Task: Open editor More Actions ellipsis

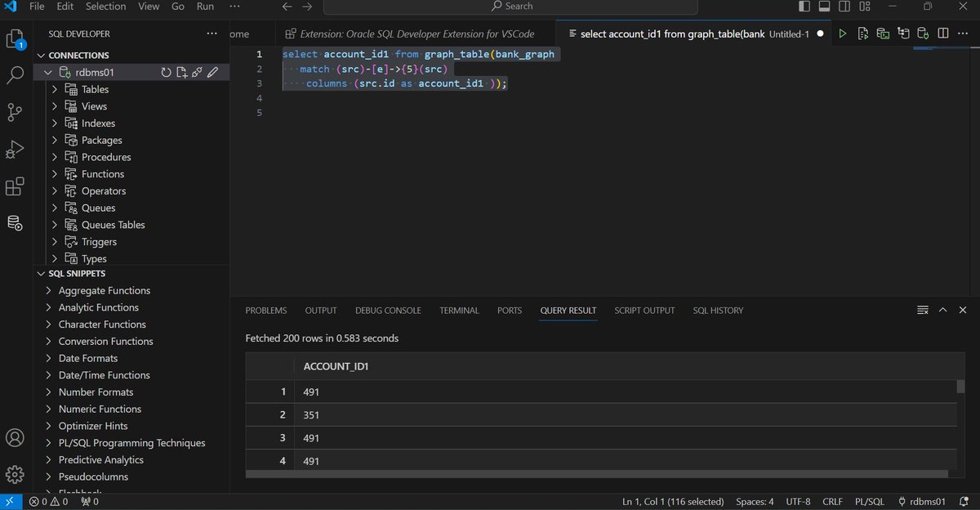Action: pos(964,34)
